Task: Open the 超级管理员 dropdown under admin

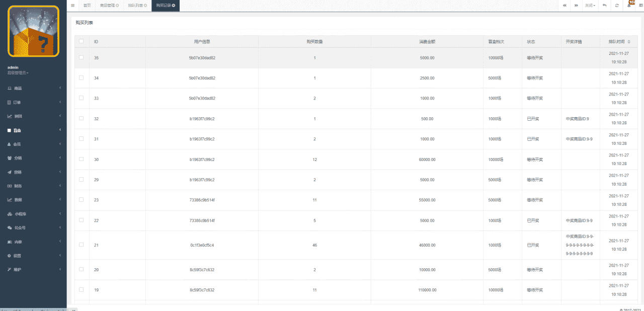Action: point(18,73)
